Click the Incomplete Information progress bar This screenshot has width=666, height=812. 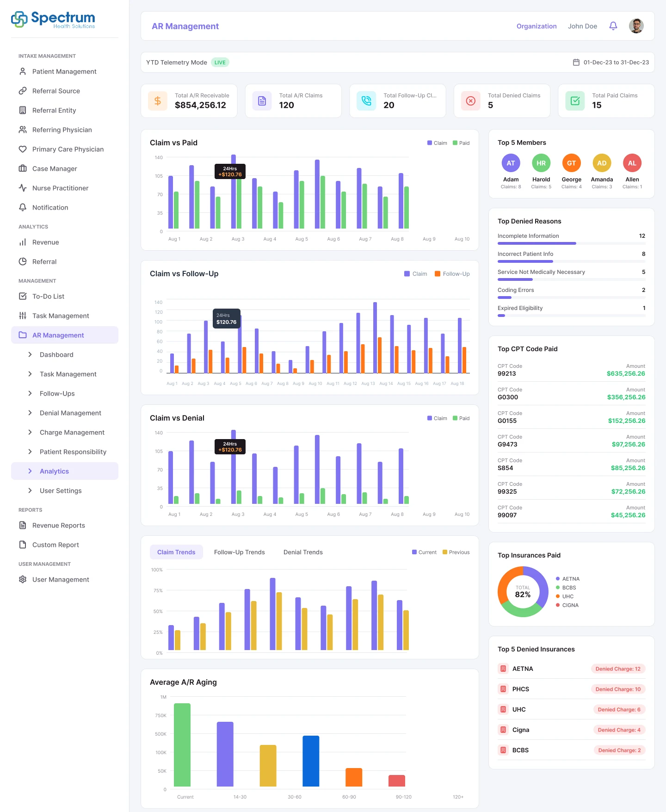572,243
